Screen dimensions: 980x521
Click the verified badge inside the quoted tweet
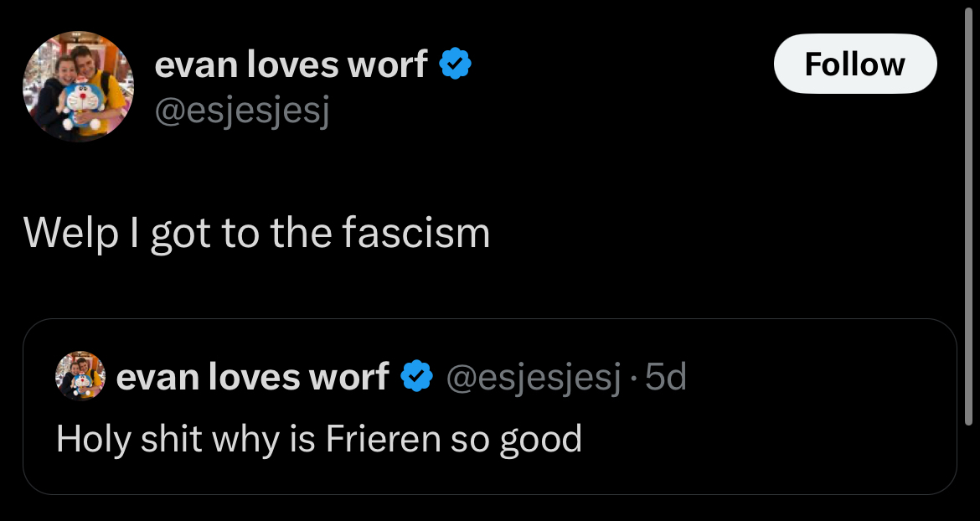tap(416, 377)
